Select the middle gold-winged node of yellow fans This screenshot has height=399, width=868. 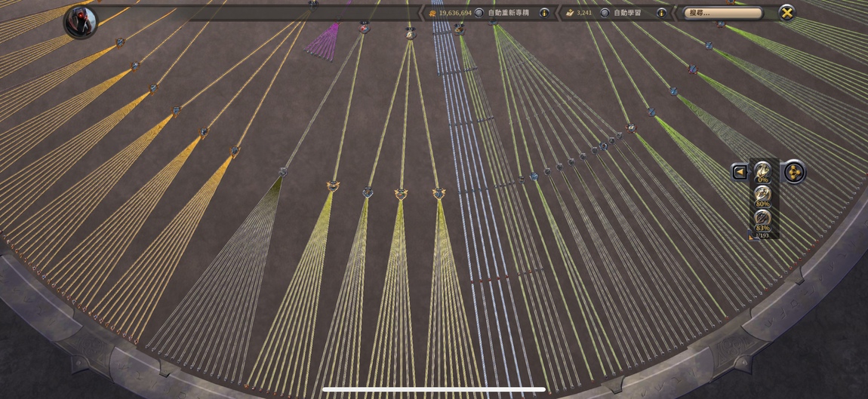tap(402, 194)
